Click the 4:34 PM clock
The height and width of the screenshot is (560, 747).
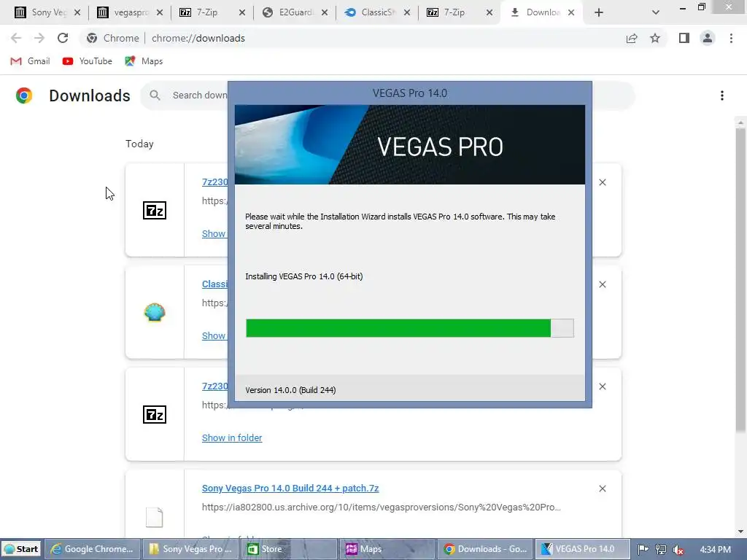[715, 550]
